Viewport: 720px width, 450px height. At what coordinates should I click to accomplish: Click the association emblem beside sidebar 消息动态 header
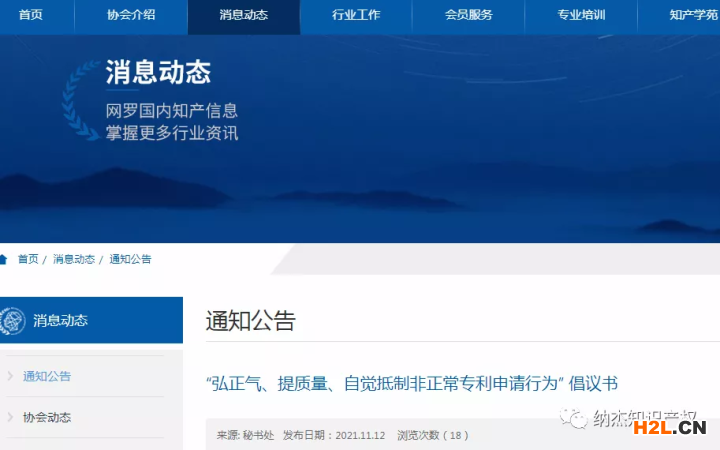point(13,321)
